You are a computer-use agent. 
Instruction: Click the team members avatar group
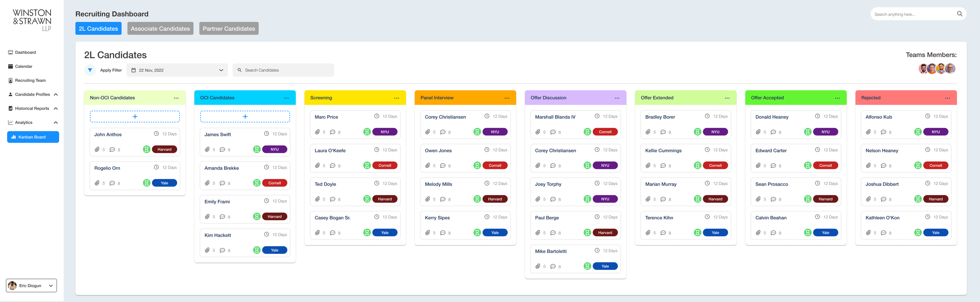pos(937,69)
